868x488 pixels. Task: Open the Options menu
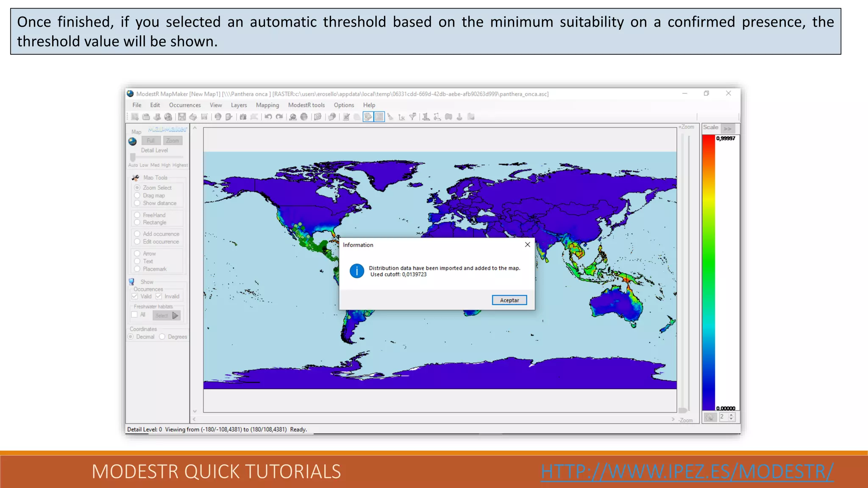coord(344,105)
